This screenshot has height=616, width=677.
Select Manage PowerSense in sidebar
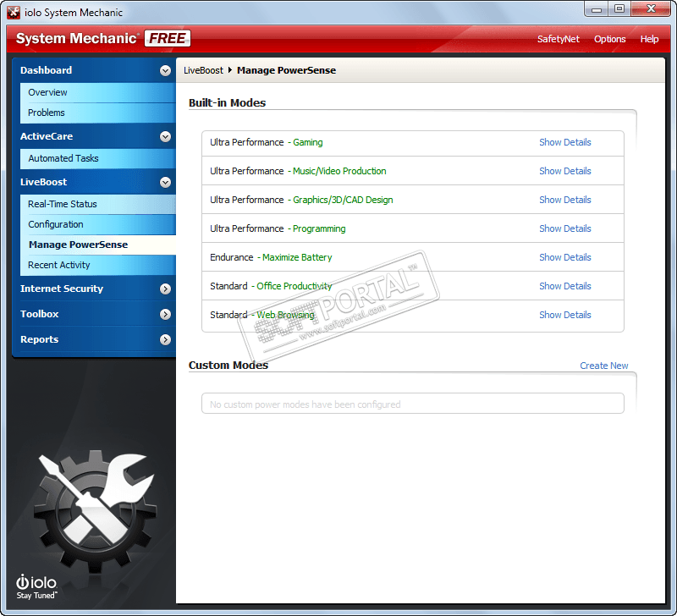tap(98, 245)
